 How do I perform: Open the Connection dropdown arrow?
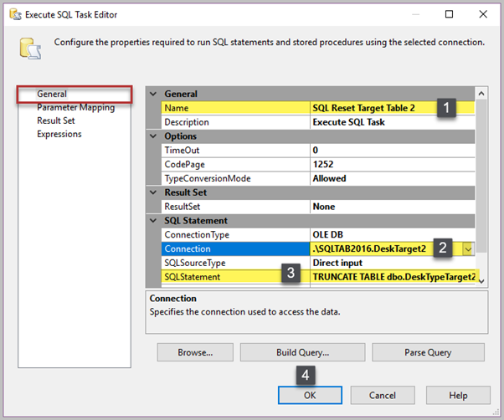pyautogui.click(x=468, y=248)
